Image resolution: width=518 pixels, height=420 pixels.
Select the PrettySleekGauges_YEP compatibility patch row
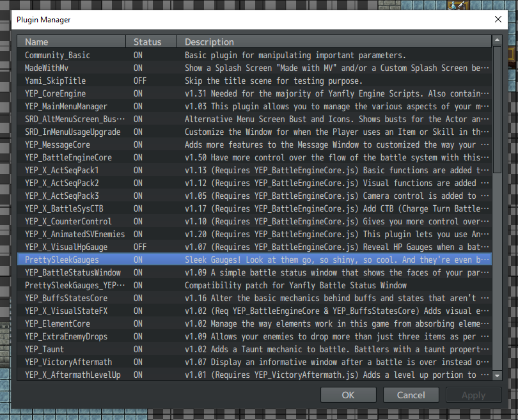[255, 286]
